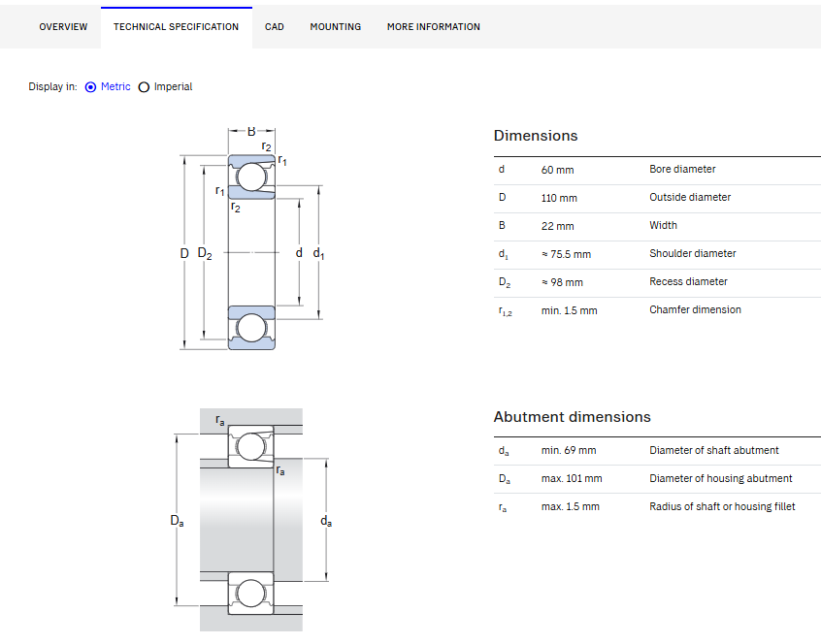Click the 'Metric' label text
Screen dimensions: 821x644
(x=115, y=87)
